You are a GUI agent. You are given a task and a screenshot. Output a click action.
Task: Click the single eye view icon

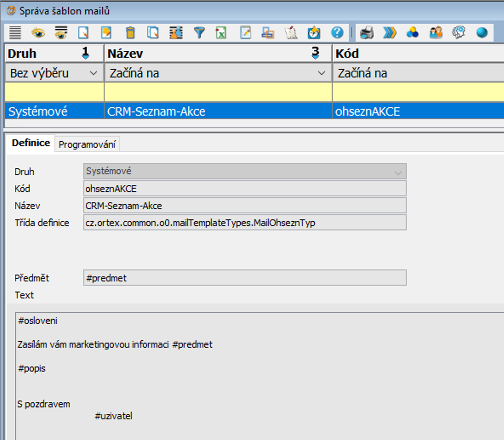[x=38, y=33]
